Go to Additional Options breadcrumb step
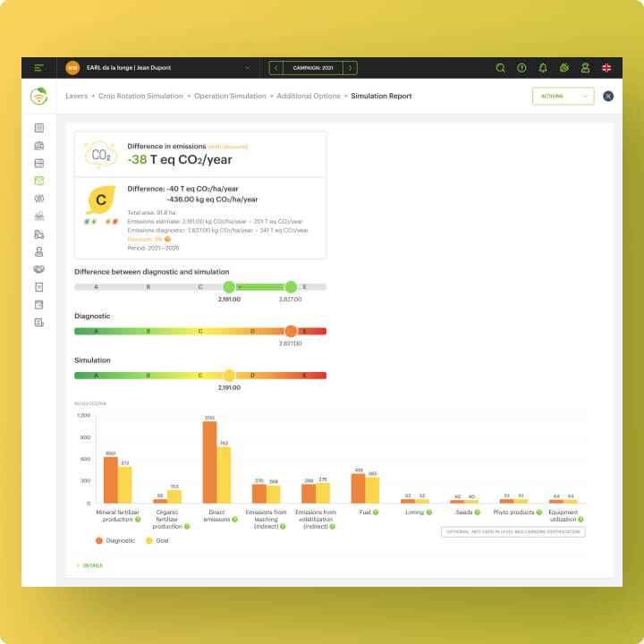Image resolution: width=644 pixels, height=644 pixels. coord(308,96)
